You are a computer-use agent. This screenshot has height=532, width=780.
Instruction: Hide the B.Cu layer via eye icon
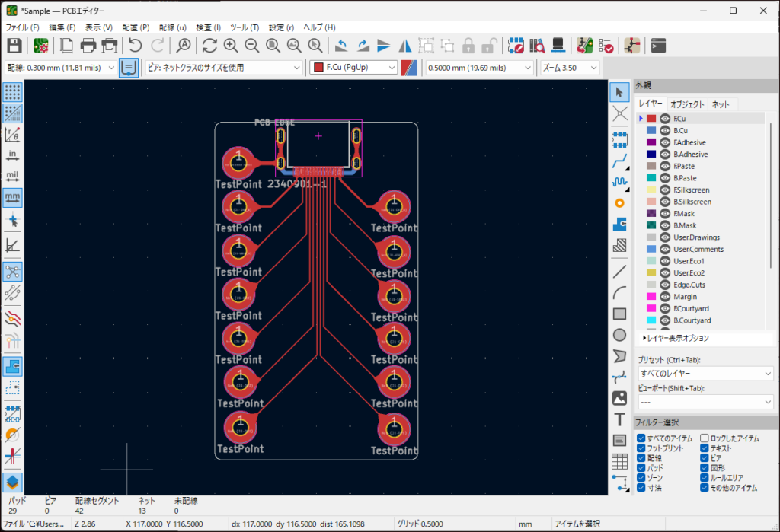pos(664,131)
